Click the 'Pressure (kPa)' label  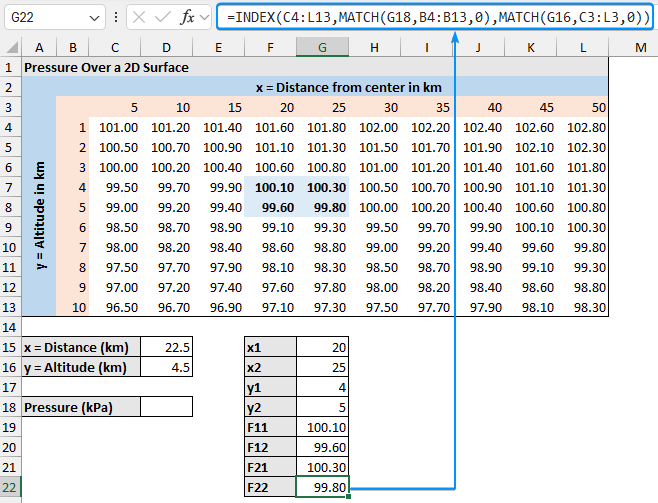coord(81,407)
